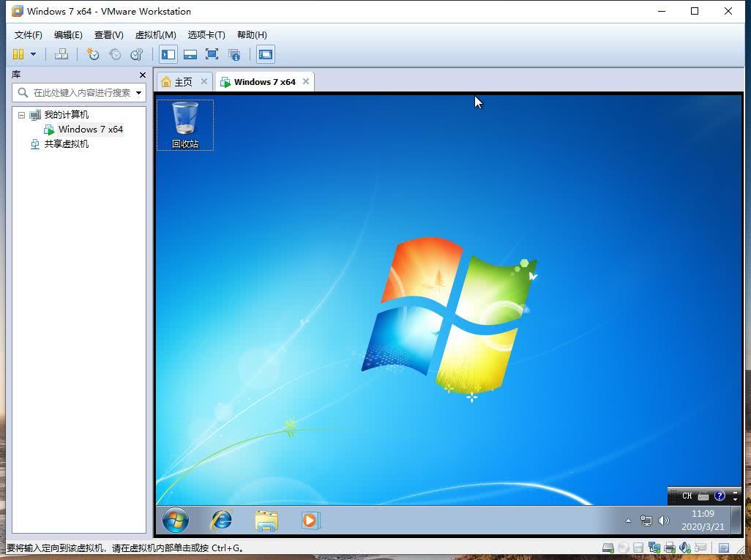Open the snapshot manager toolbar icon
Viewport: 751px width, 560px height.
137,54
